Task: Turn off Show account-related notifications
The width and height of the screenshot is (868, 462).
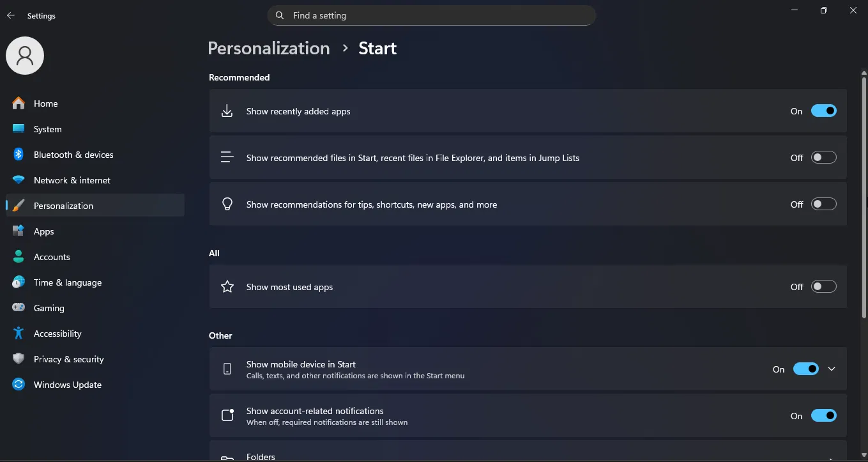Action: click(824, 415)
